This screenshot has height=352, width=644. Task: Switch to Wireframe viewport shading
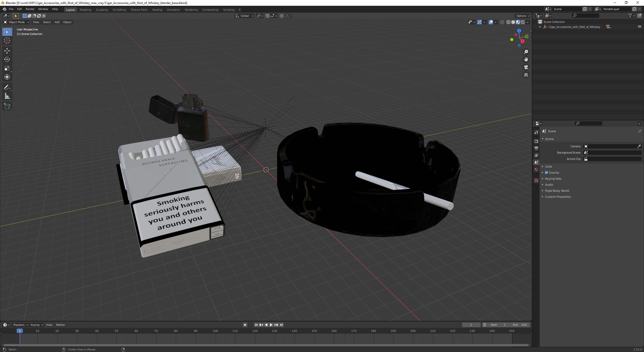click(508, 22)
